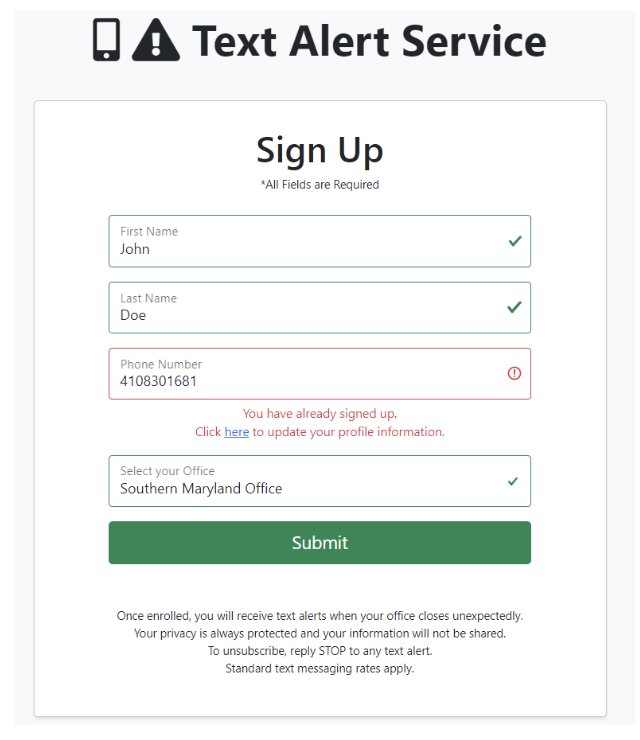
Task: Follow the "here" link to update profile
Action: pos(237,432)
